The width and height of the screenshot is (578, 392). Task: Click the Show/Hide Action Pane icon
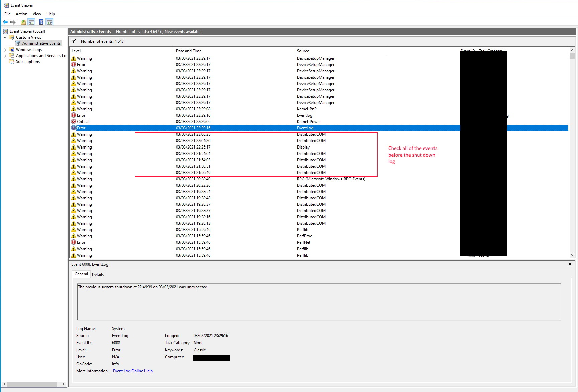point(50,22)
